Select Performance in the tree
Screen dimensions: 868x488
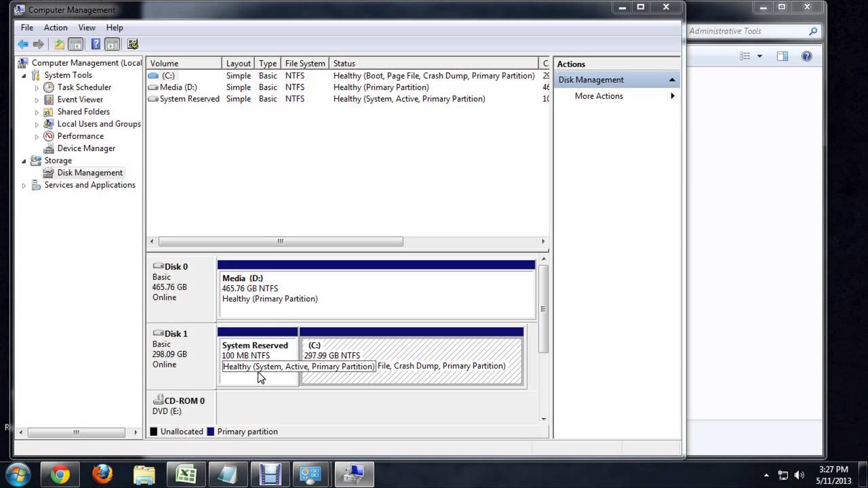coord(80,136)
